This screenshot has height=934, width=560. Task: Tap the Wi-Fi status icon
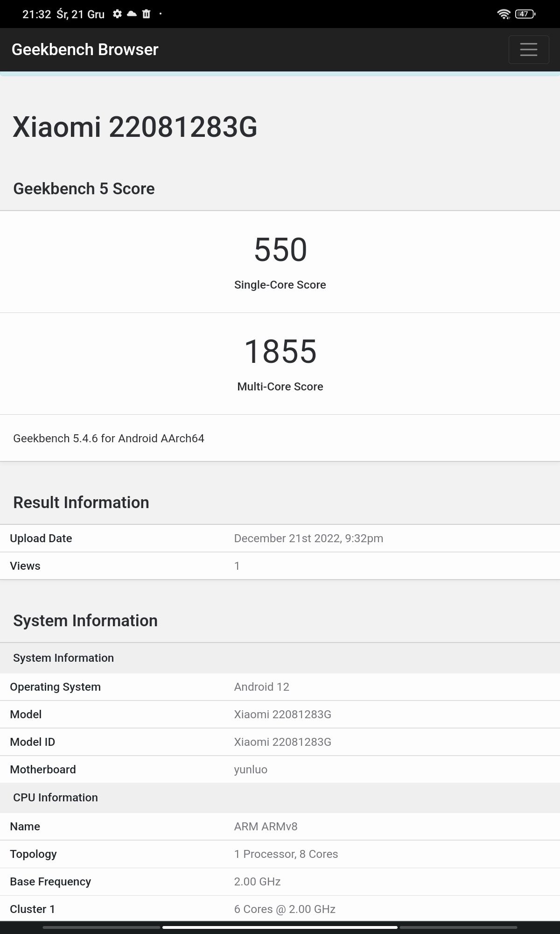(x=504, y=14)
